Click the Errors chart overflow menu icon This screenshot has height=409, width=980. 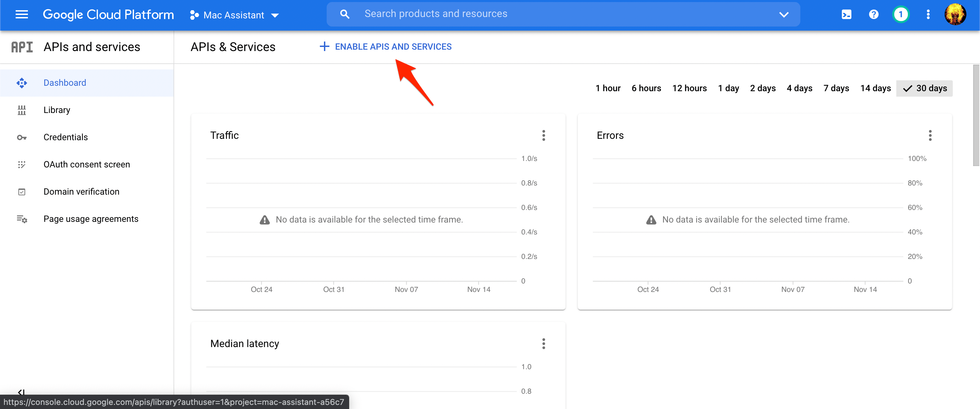930,135
